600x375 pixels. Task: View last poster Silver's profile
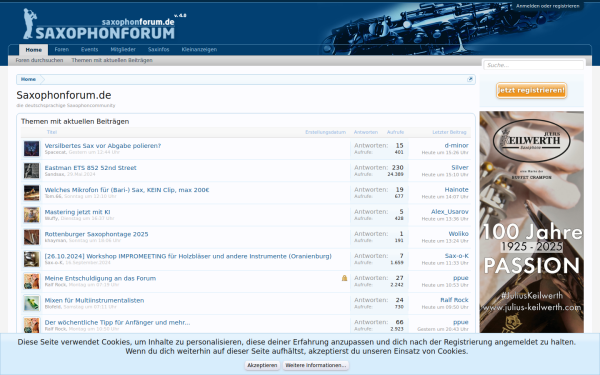[x=460, y=168]
